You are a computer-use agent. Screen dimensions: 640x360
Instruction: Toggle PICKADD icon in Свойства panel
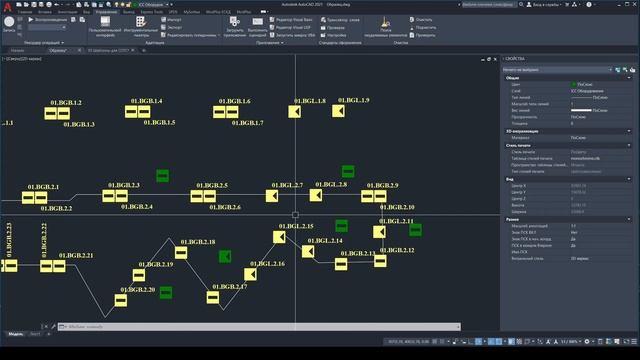[618, 70]
